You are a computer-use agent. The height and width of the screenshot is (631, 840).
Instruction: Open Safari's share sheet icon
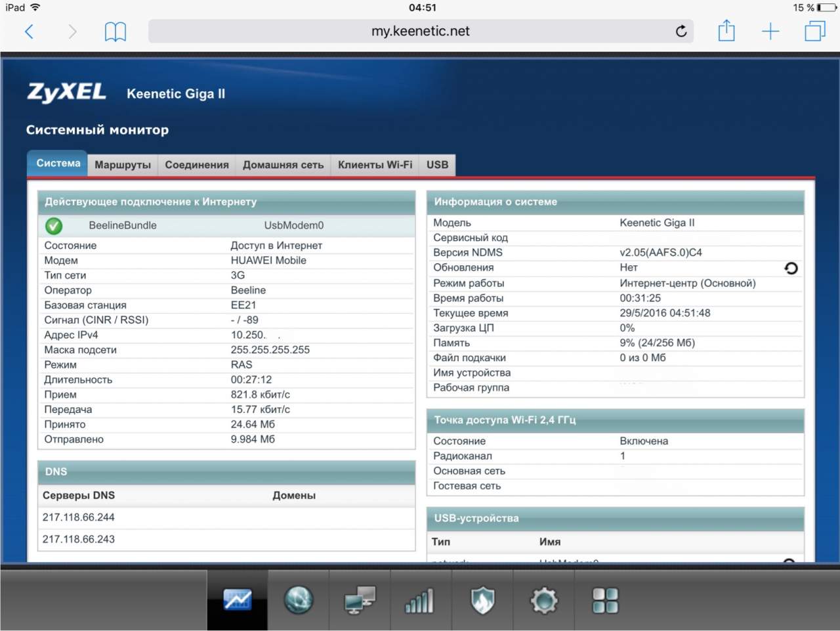(x=726, y=31)
